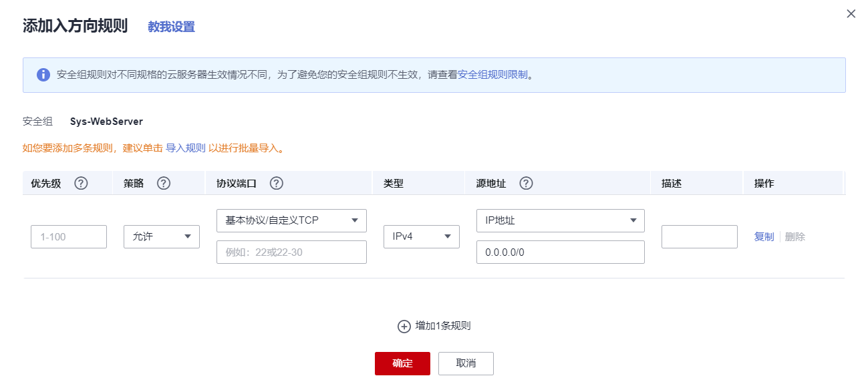This screenshot has height=388, width=868.
Task: Click the 策略 column header text
Action: [134, 183]
